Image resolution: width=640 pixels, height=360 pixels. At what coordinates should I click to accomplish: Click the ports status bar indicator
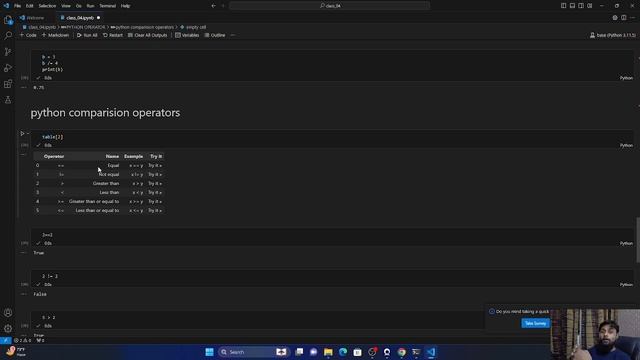point(40,340)
